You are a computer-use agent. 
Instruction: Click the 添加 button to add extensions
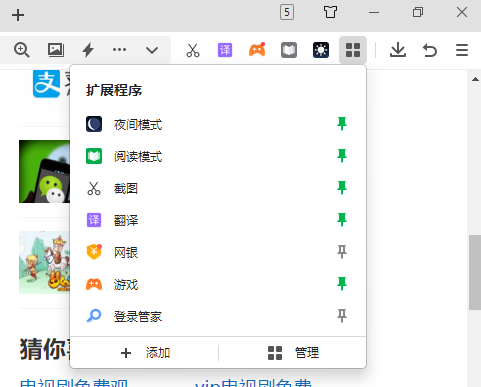[145, 353]
